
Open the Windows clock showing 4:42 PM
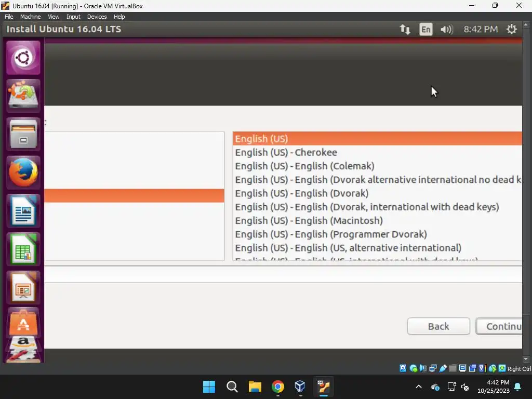point(494,387)
